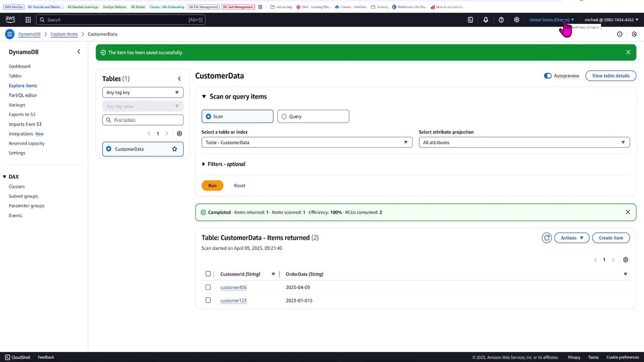
Task: Open items table preferences gear
Action: 625,259
